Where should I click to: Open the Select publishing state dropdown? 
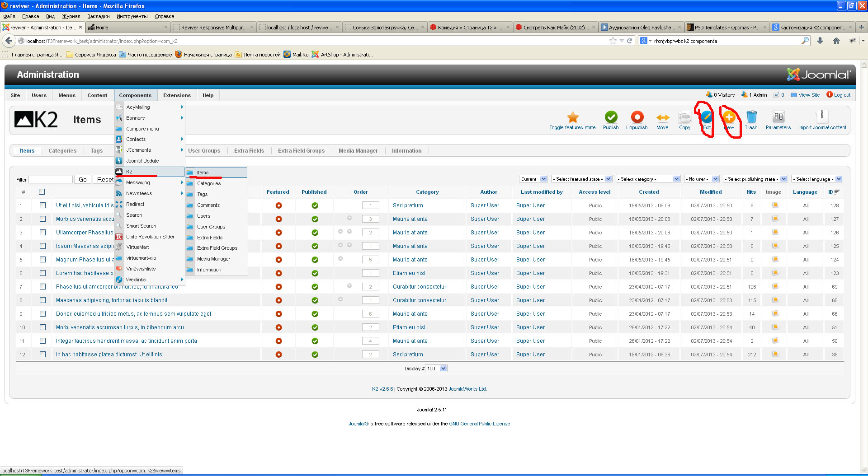[755, 179]
